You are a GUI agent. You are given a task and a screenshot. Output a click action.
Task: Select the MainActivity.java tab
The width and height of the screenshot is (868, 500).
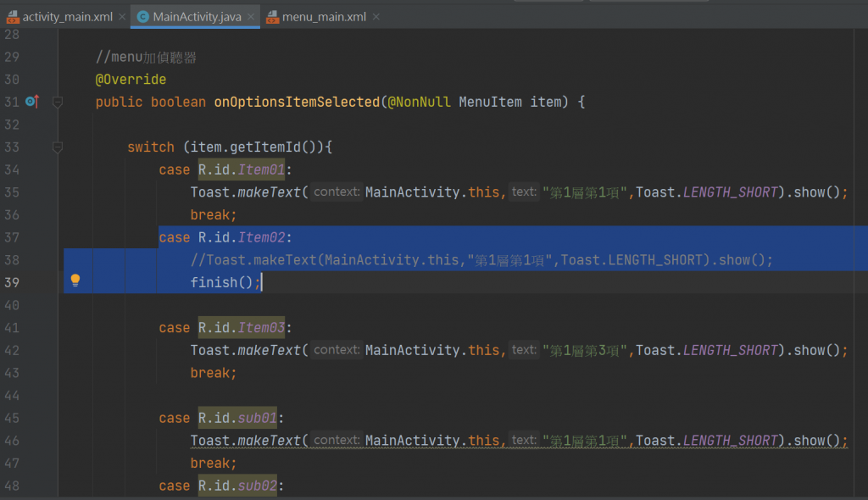click(195, 17)
